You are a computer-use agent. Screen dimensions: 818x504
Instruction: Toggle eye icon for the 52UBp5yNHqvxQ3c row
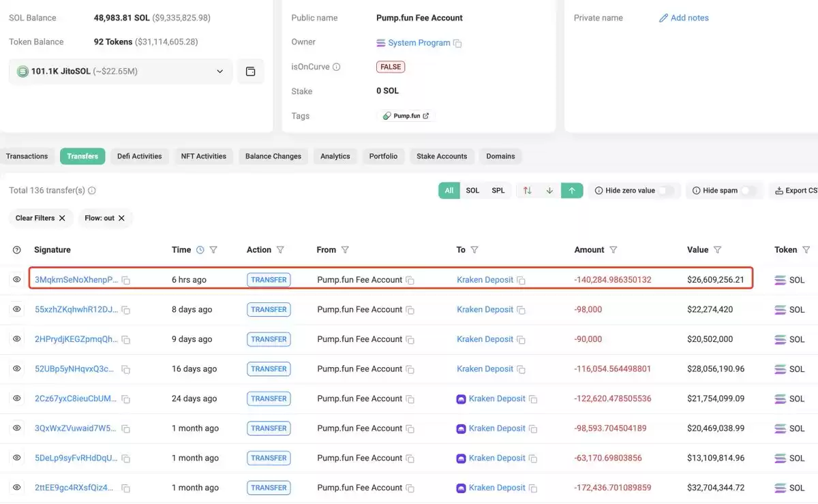17,368
